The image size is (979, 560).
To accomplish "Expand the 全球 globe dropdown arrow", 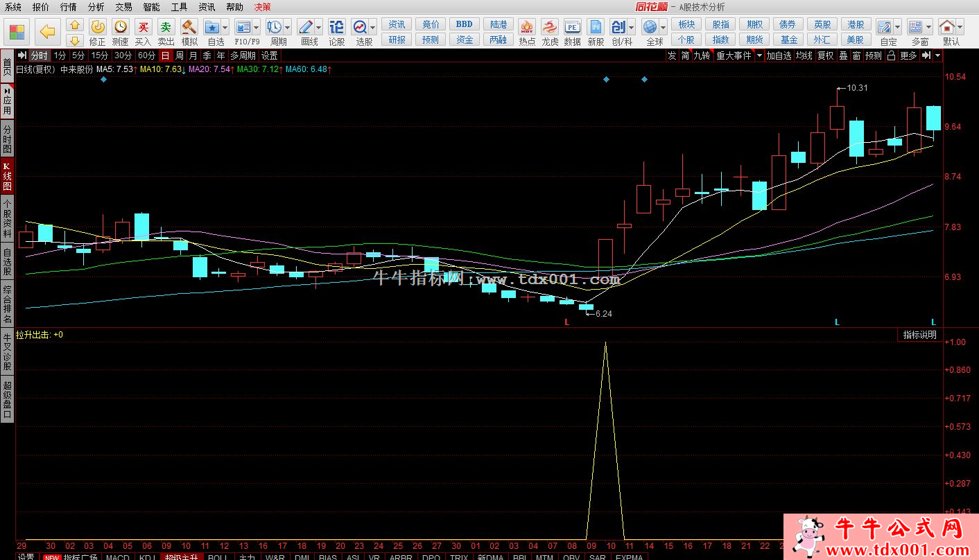I will (x=663, y=28).
